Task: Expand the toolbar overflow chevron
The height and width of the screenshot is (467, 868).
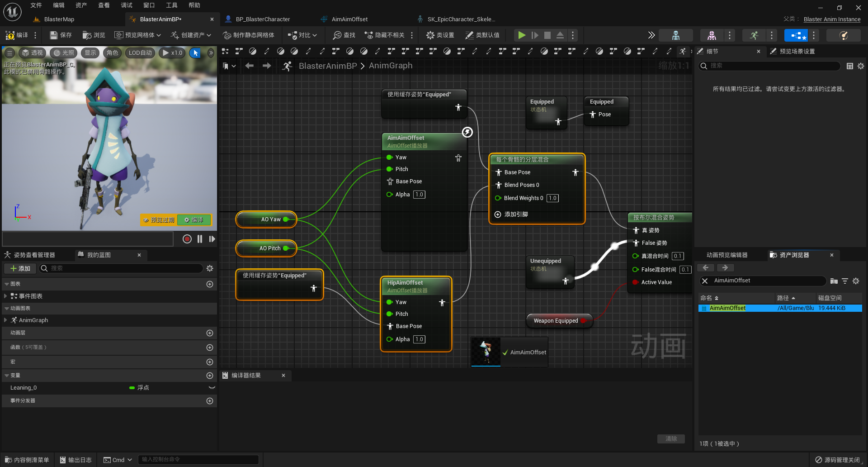Action: pyautogui.click(x=651, y=35)
